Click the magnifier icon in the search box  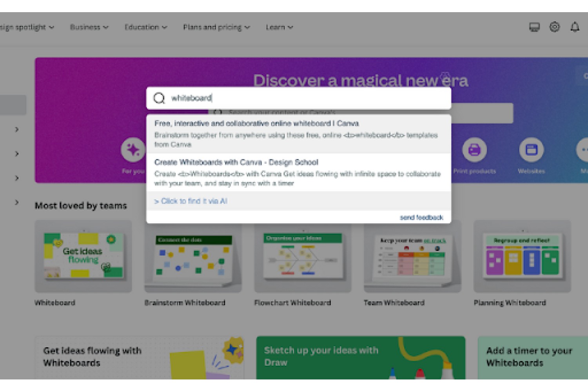(159, 98)
